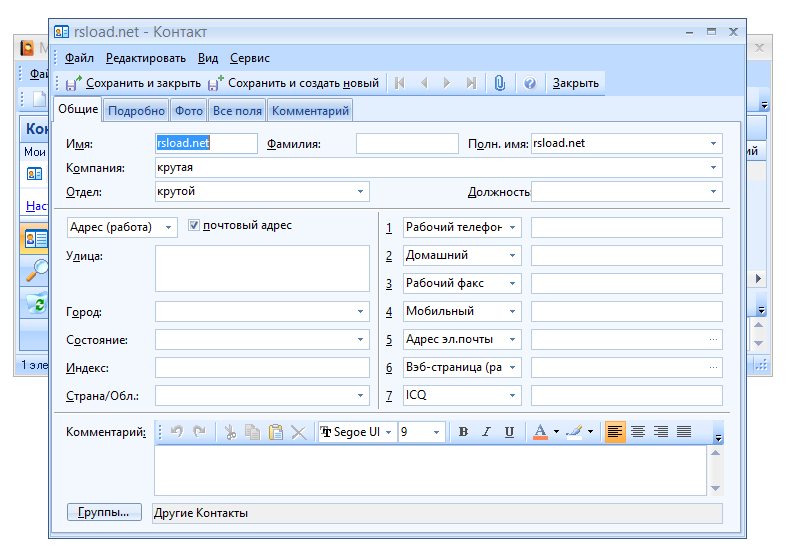Switch to the Подробно tab
The width and height of the screenshot is (793, 559).
click(136, 111)
